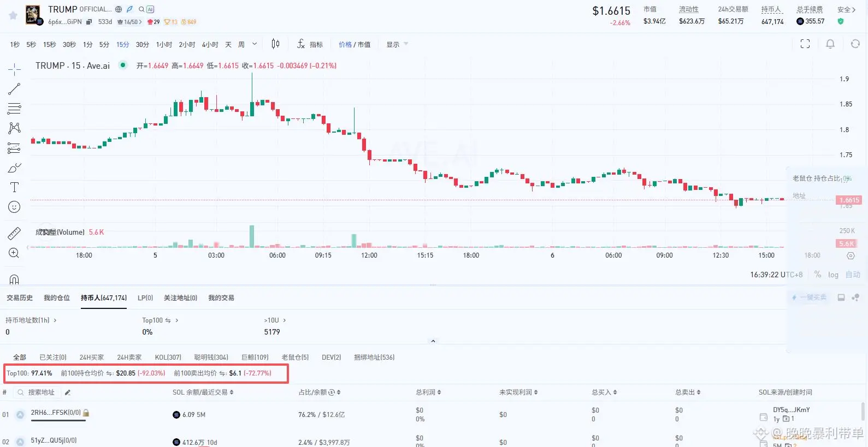Collapse the holder stats panel caret

433,341
